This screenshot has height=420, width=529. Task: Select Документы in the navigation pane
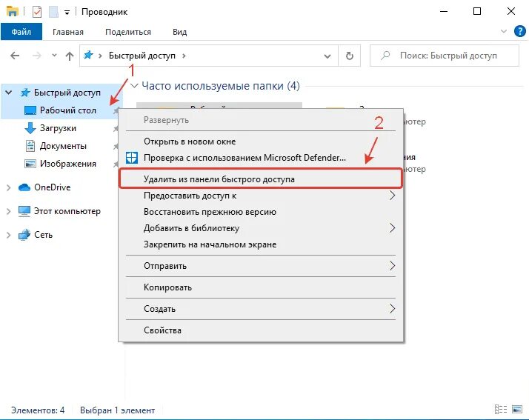[63, 146]
